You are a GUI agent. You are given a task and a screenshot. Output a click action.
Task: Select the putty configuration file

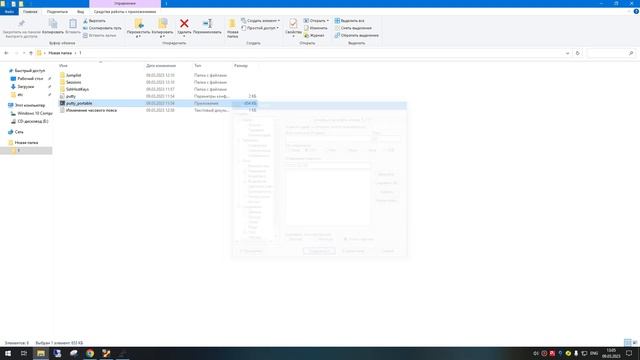pyautogui.click(x=71, y=96)
